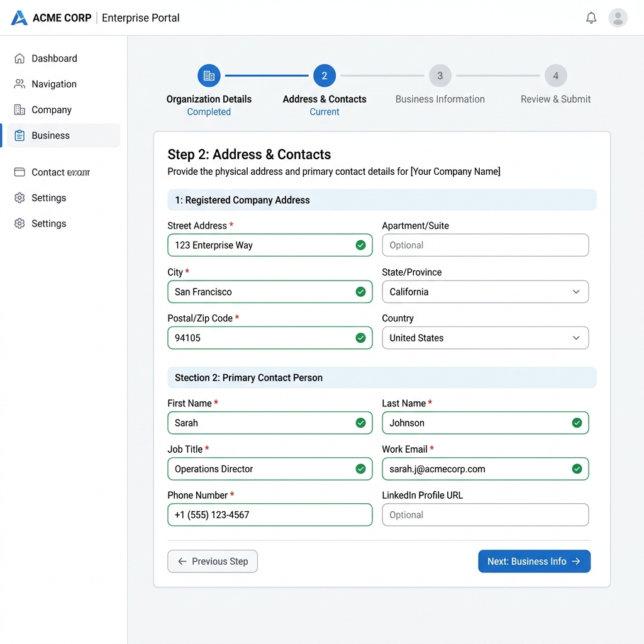This screenshot has height=644, width=644.
Task: Click the Job Title input field
Action: (270, 469)
